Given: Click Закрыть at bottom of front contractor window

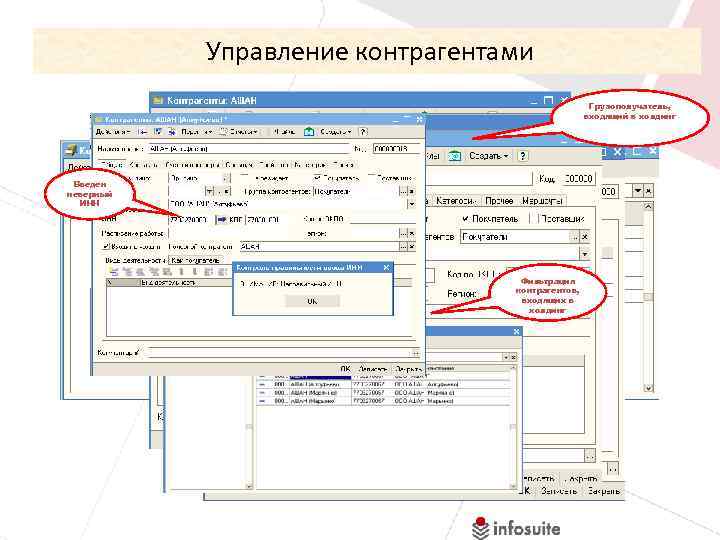Looking at the screenshot, I should point(408,369).
